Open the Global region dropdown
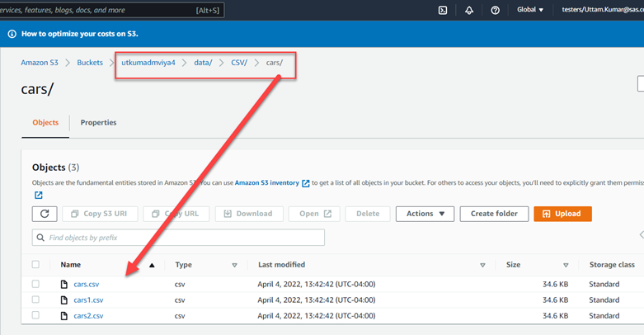This screenshot has width=644, height=335. click(x=530, y=9)
